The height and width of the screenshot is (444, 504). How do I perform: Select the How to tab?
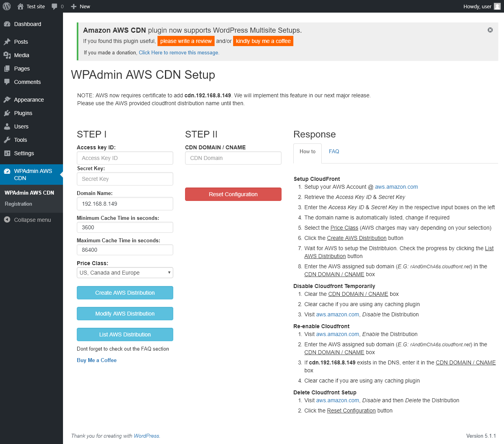308,151
